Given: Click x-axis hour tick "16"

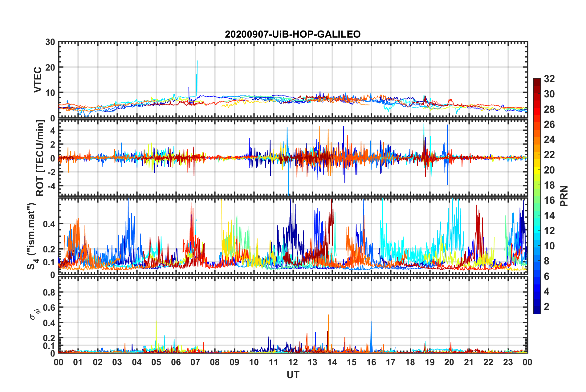Looking at the screenshot, I should click(371, 362).
